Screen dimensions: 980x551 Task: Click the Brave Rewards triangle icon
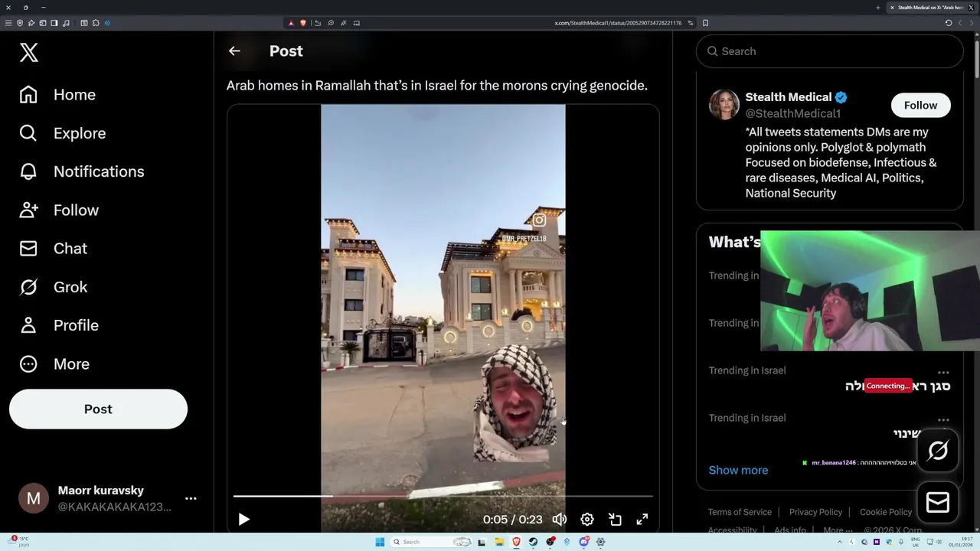291,23
